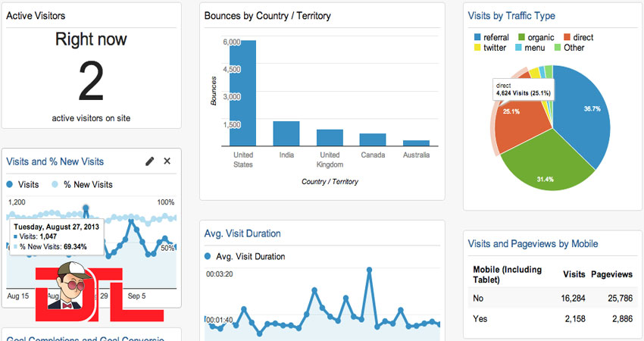Click the India bounces bar
This screenshot has height=341, width=644.
(286, 133)
